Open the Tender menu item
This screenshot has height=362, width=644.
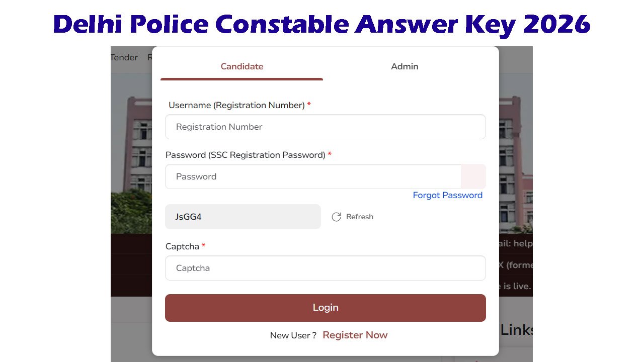(x=124, y=57)
